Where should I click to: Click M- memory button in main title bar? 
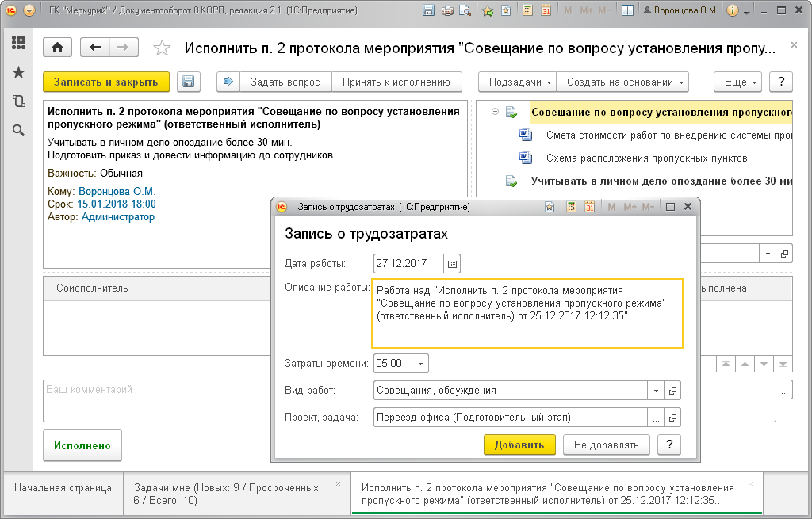[604, 10]
